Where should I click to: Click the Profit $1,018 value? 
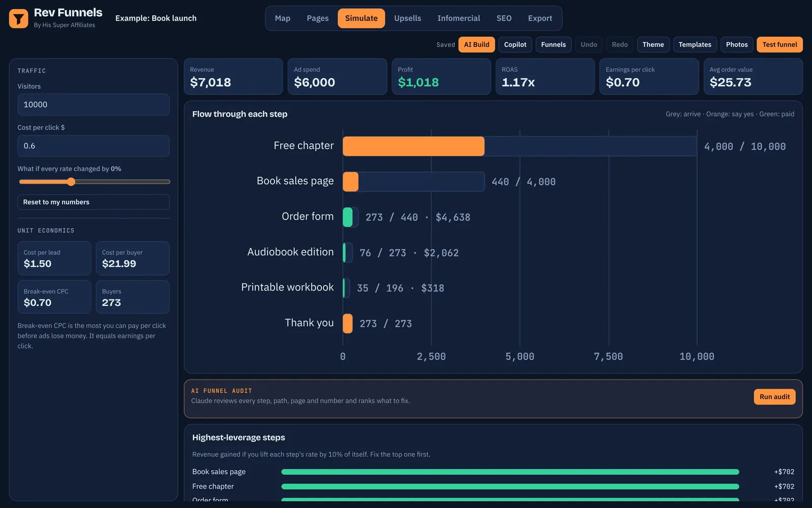pos(418,82)
